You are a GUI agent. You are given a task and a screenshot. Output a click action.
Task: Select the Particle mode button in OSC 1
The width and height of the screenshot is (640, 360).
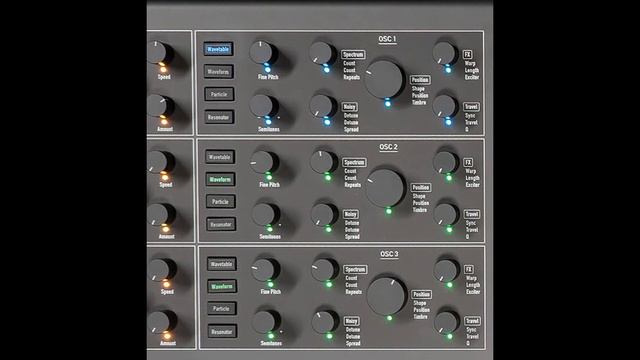click(219, 94)
